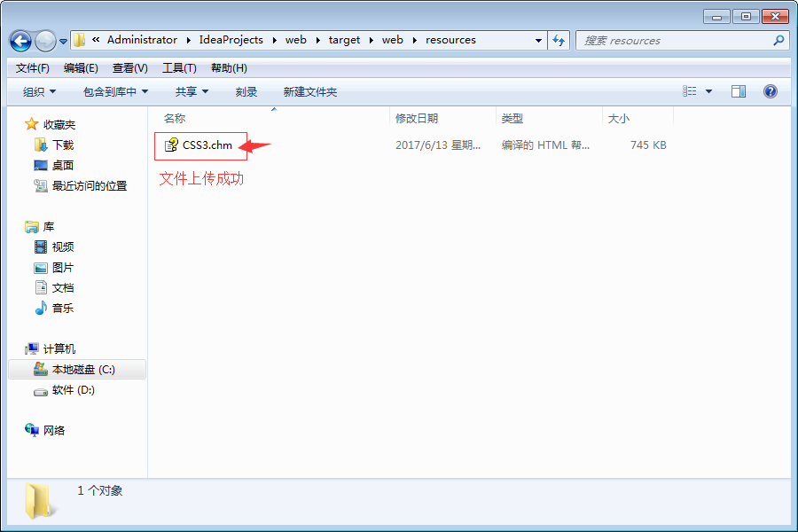Open the 共享 dropdown
The height and width of the screenshot is (532, 798).
point(192,92)
